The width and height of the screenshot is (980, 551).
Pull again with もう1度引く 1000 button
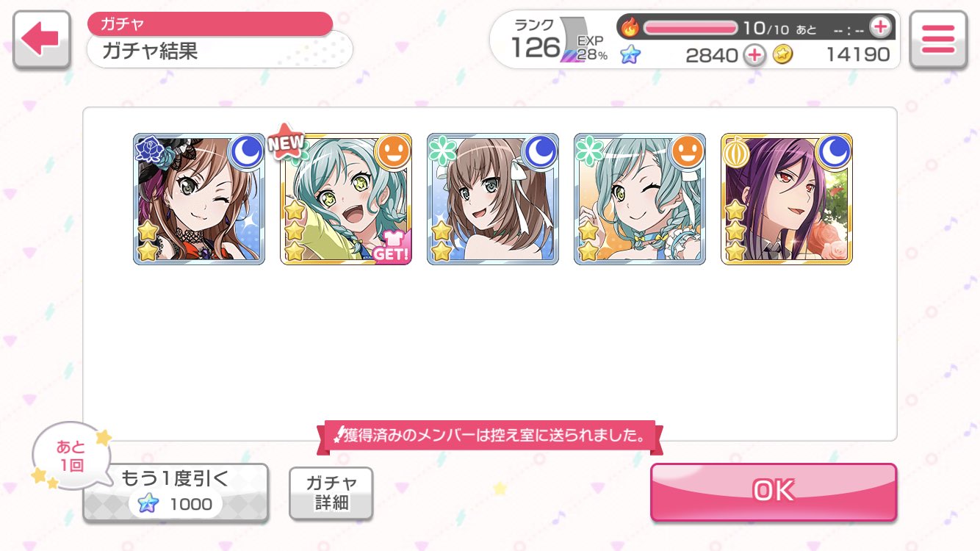[176, 492]
